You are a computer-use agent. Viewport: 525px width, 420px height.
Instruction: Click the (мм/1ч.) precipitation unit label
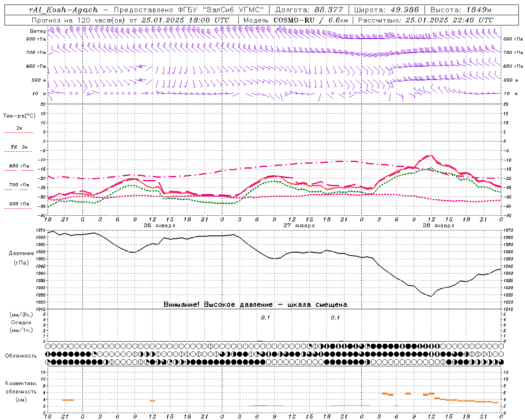21,331
